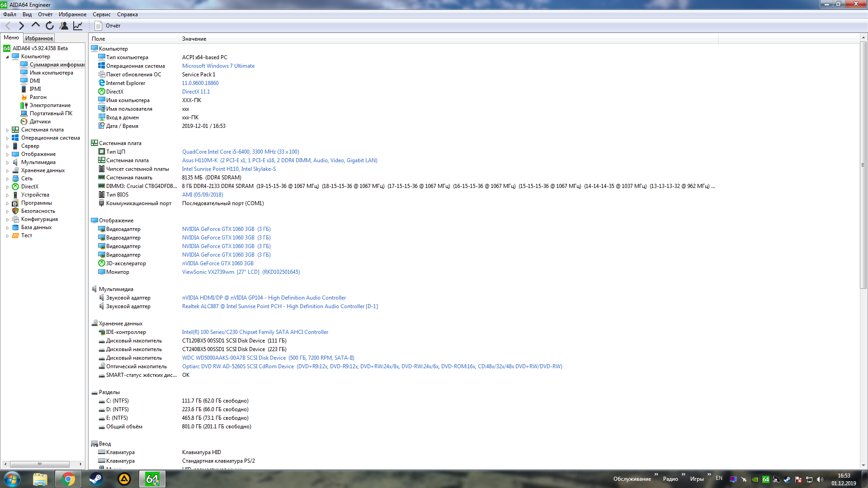Click the Отчёт report toolbar button
Image resolution: width=868 pixels, height=488 pixels.
[108, 26]
